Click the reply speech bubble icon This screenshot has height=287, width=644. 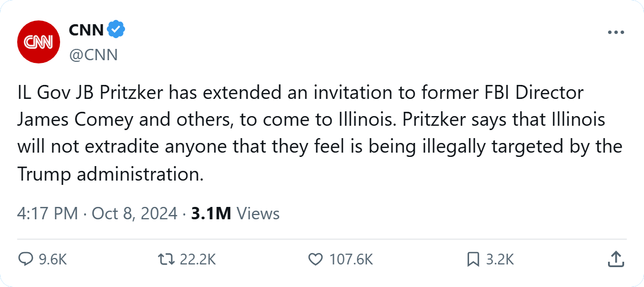pos(26,260)
